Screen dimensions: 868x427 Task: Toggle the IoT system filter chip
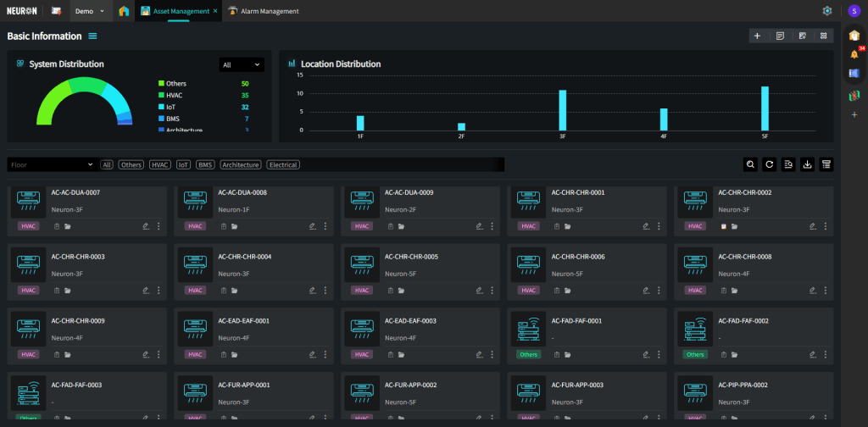pos(183,164)
